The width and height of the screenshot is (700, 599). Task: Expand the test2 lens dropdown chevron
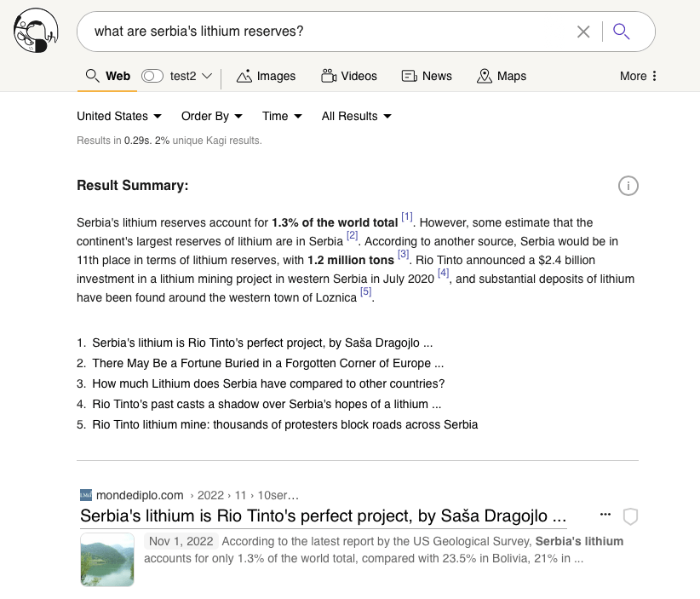click(207, 76)
